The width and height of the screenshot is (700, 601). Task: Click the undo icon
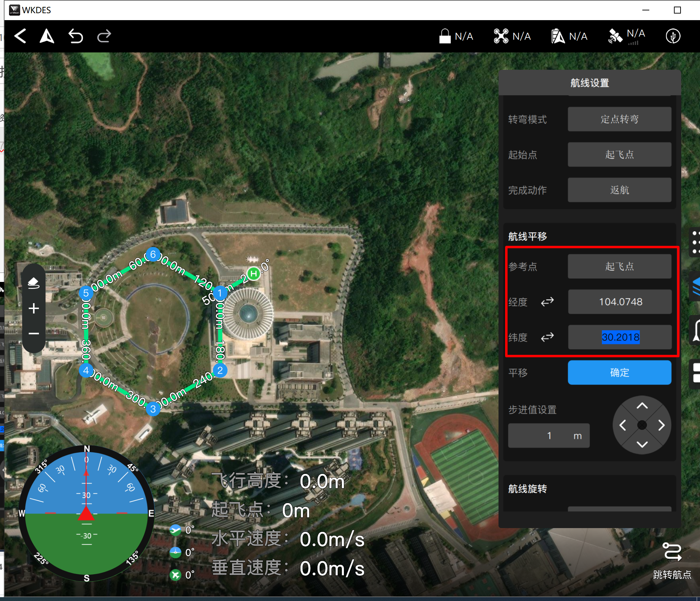[75, 36]
